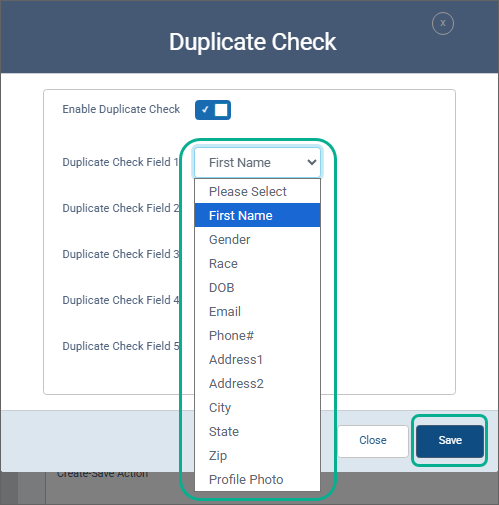Viewport: 499px width, 505px height.
Task: Click the chevron arrow on First Name dropdown
Action: pos(312,163)
